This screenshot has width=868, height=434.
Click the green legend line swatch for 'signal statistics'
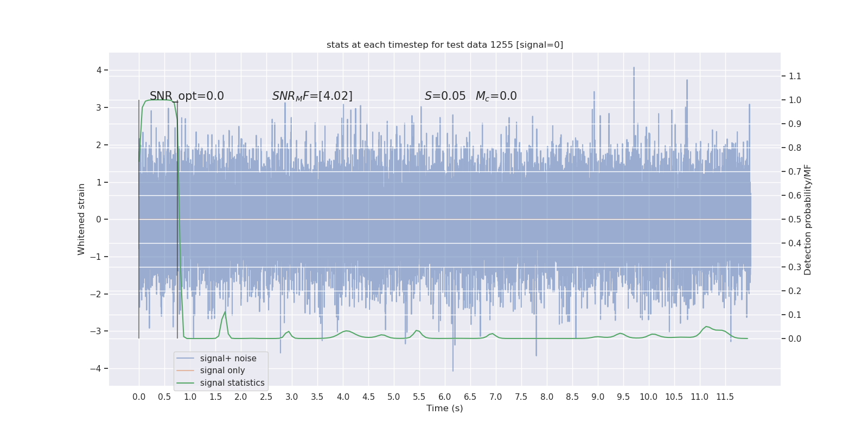[185, 383]
